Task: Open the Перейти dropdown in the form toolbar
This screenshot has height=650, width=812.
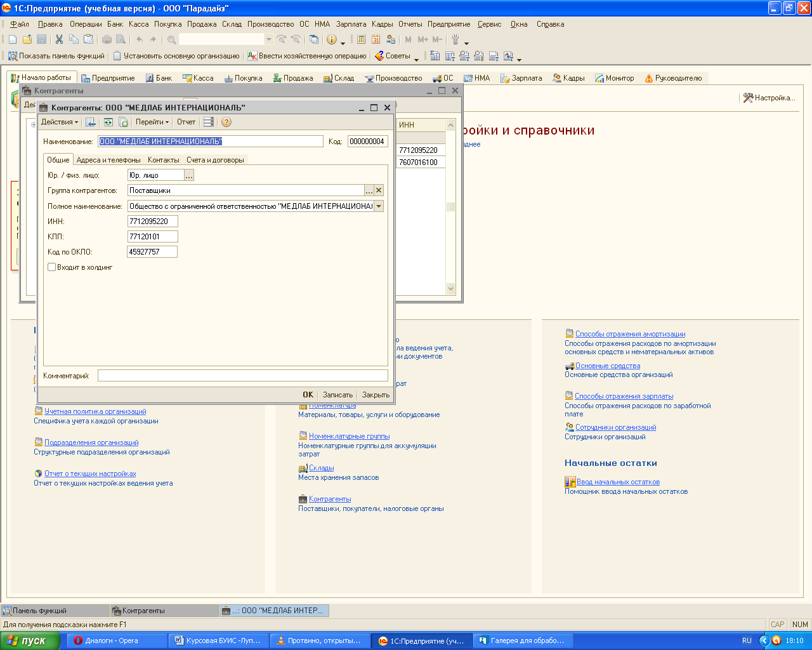Action: point(152,122)
